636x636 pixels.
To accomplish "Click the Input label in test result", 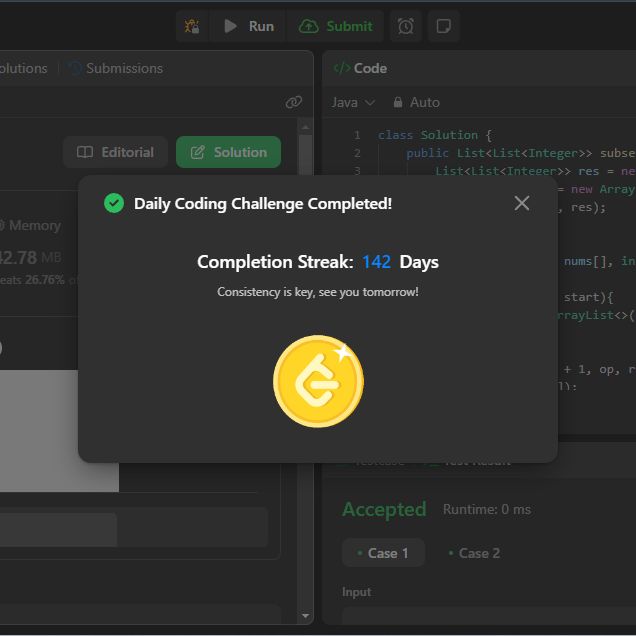I will point(357,592).
